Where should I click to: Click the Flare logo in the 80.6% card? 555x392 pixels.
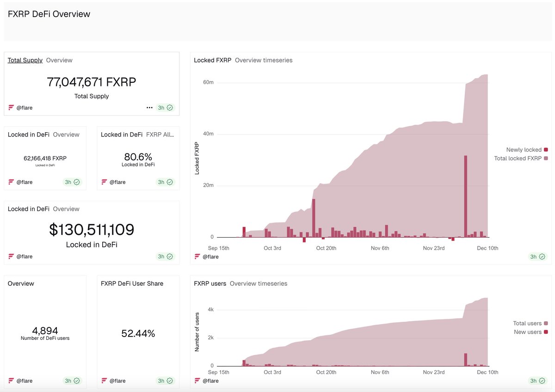pyautogui.click(x=104, y=182)
